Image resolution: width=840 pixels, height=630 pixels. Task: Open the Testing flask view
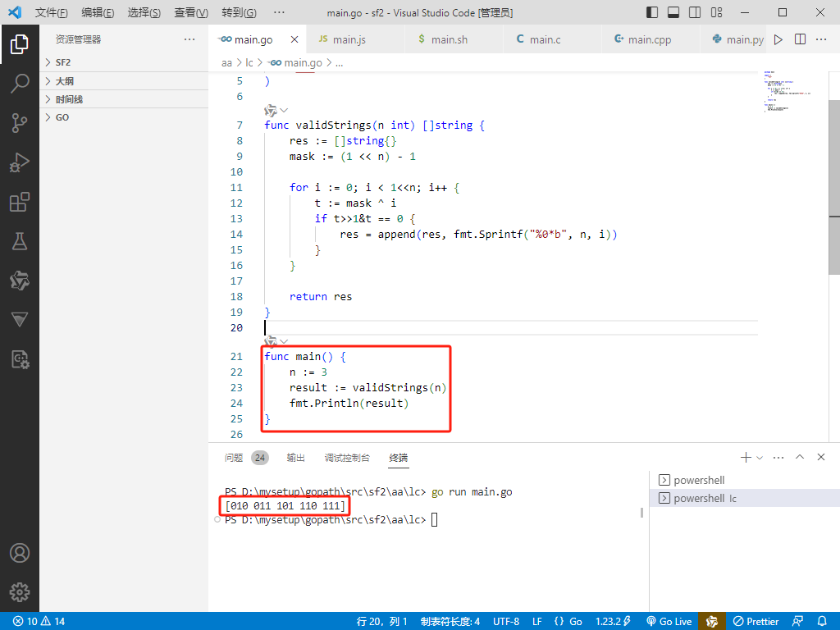pos(20,241)
